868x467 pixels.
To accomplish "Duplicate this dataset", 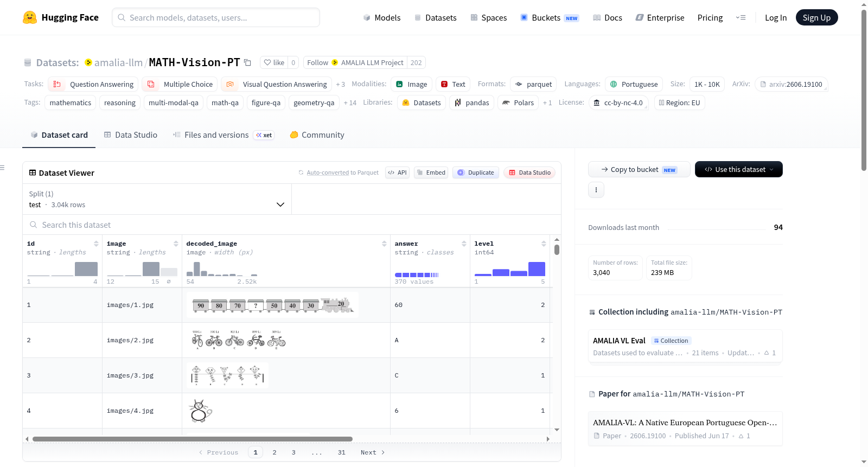I will (476, 172).
